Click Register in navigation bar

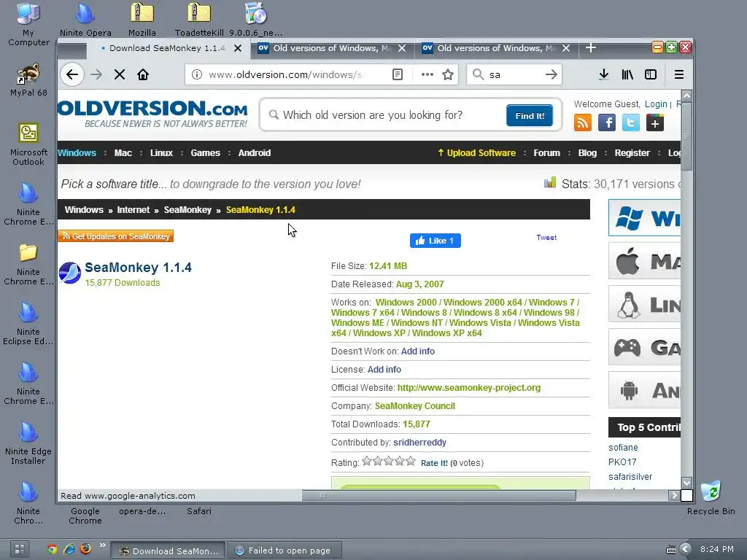point(632,153)
